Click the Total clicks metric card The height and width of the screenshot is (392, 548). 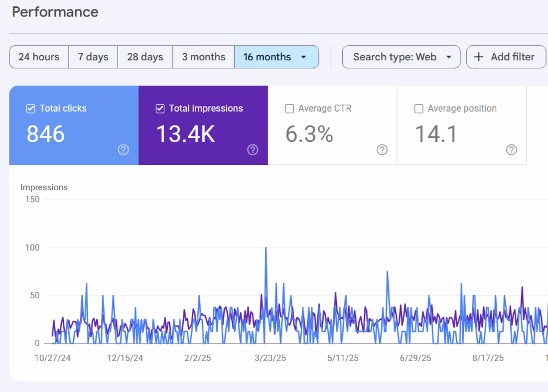73,125
